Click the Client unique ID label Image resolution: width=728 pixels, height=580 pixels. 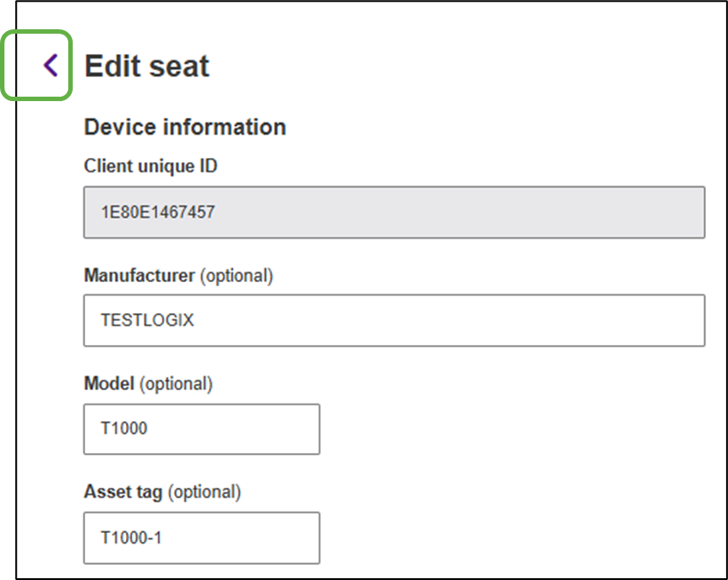[151, 166]
